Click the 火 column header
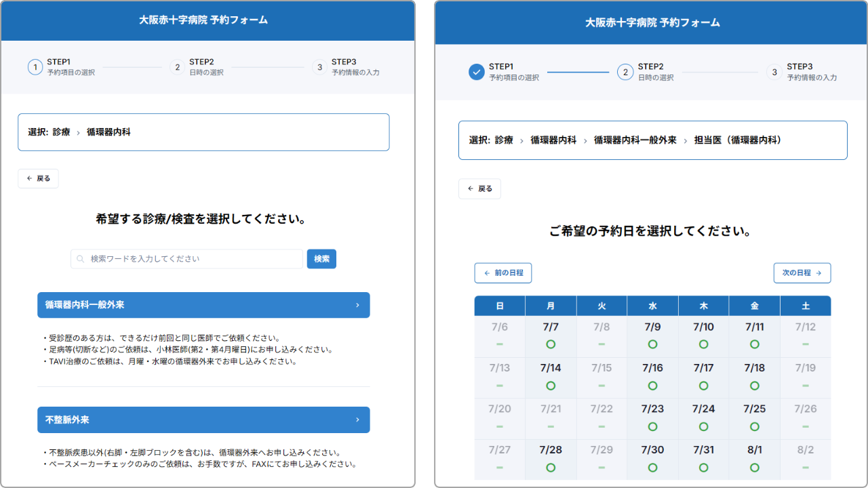This screenshot has width=868, height=488. pyautogui.click(x=601, y=306)
